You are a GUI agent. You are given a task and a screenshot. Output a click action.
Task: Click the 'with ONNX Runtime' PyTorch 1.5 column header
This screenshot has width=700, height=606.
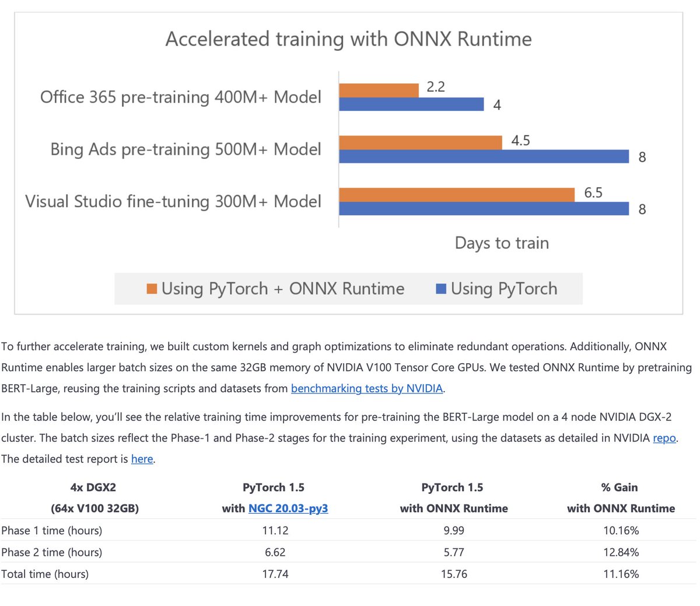pos(454,509)
